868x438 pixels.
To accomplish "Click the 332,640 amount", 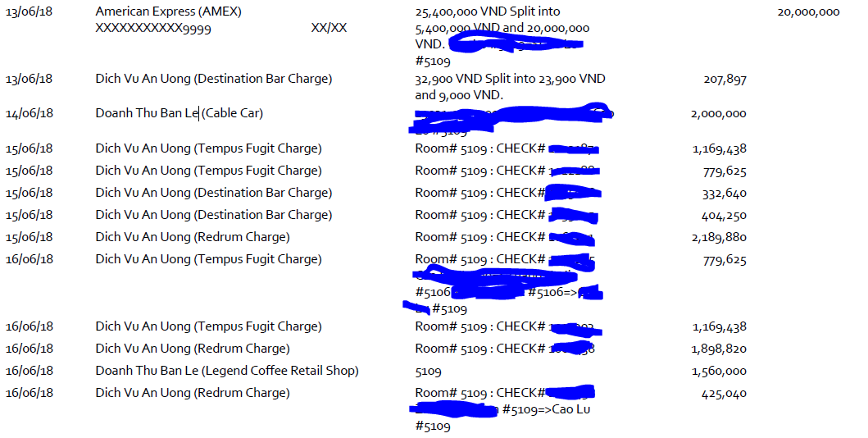I will (725, 194).
